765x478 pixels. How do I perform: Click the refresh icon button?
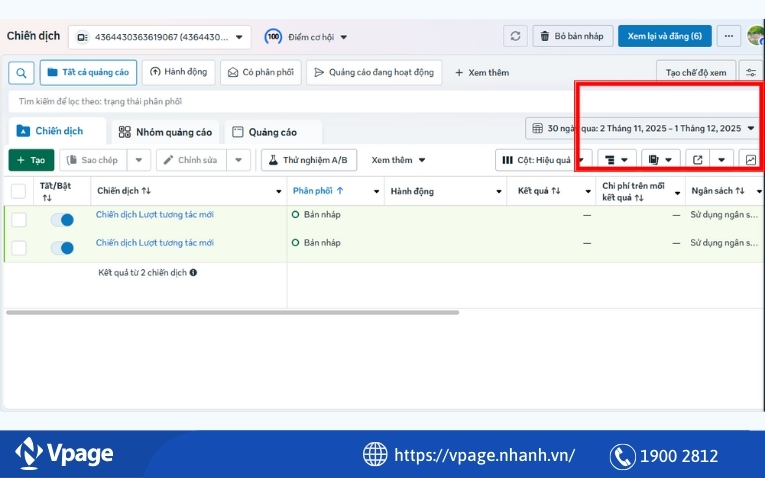click(515, 36)
